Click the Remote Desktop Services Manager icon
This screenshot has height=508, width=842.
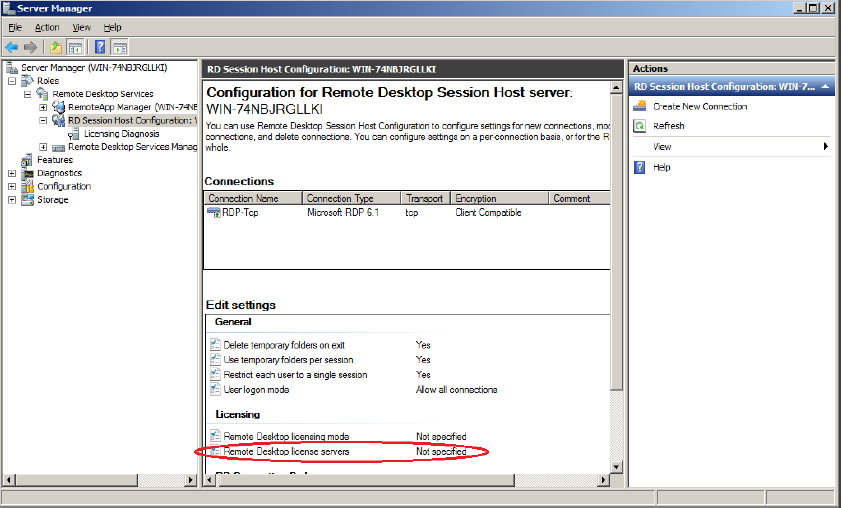[59, 147]
